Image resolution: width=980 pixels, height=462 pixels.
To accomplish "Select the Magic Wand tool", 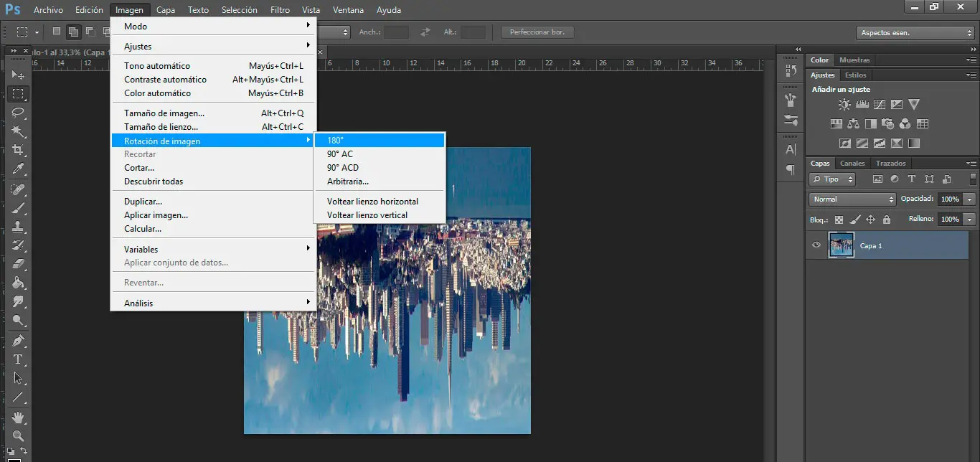I will (x=19, y=131).
